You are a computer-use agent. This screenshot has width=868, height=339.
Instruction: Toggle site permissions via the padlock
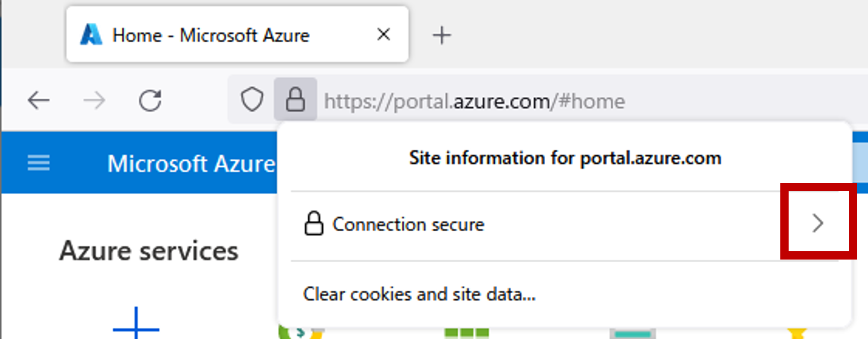295,101
